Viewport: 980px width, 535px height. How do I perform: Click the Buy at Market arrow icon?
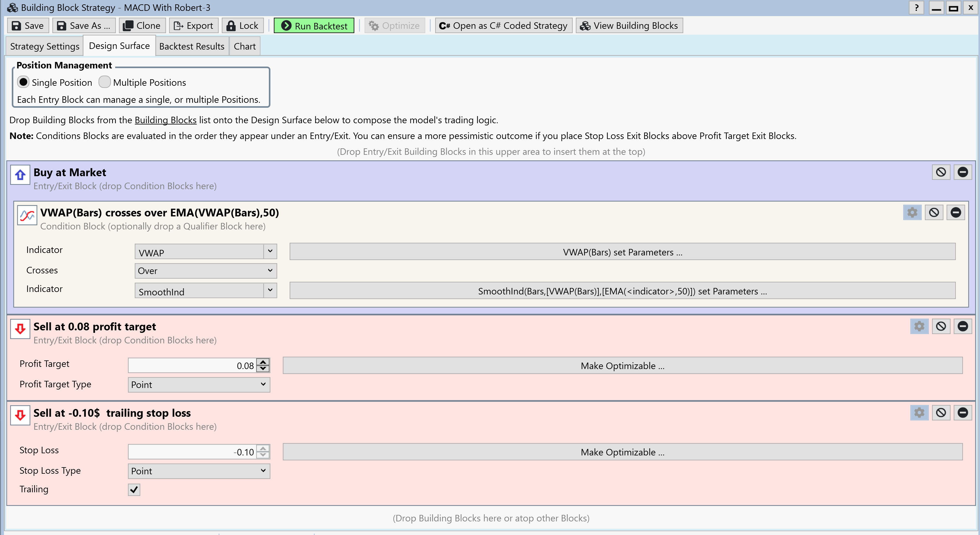pyautogui.click(x=20, y=175)
